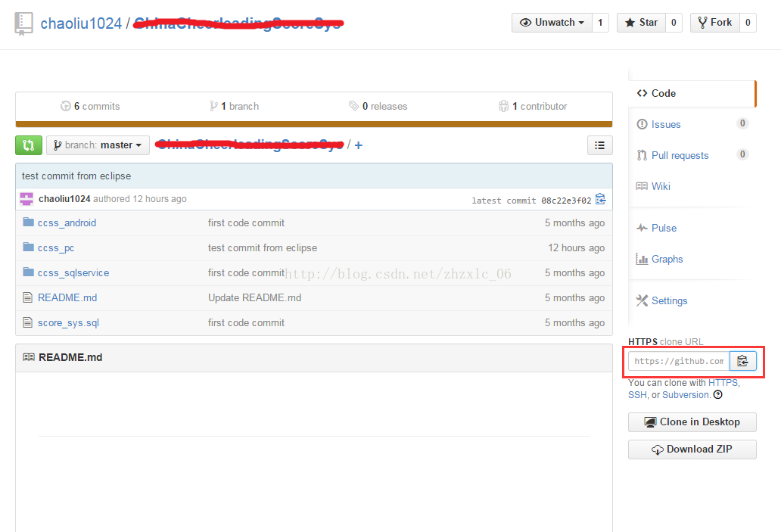Switch clone URL to Subversion
781x532 pixels.
click(x=686, y=394)
